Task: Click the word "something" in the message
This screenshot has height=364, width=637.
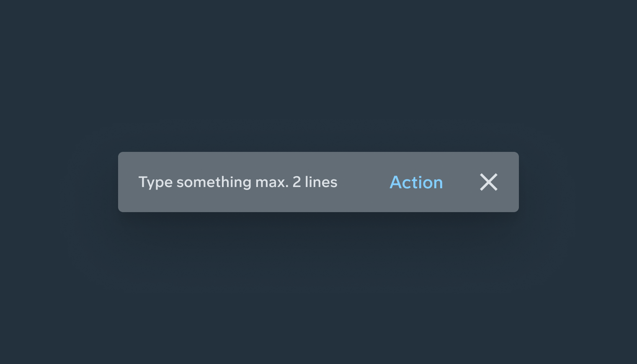Action: [x=214, y=182]
